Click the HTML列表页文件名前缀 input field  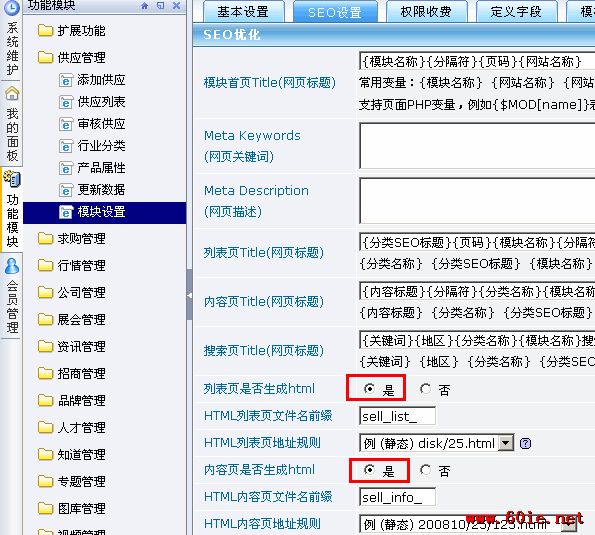click(x=397, y=416)
